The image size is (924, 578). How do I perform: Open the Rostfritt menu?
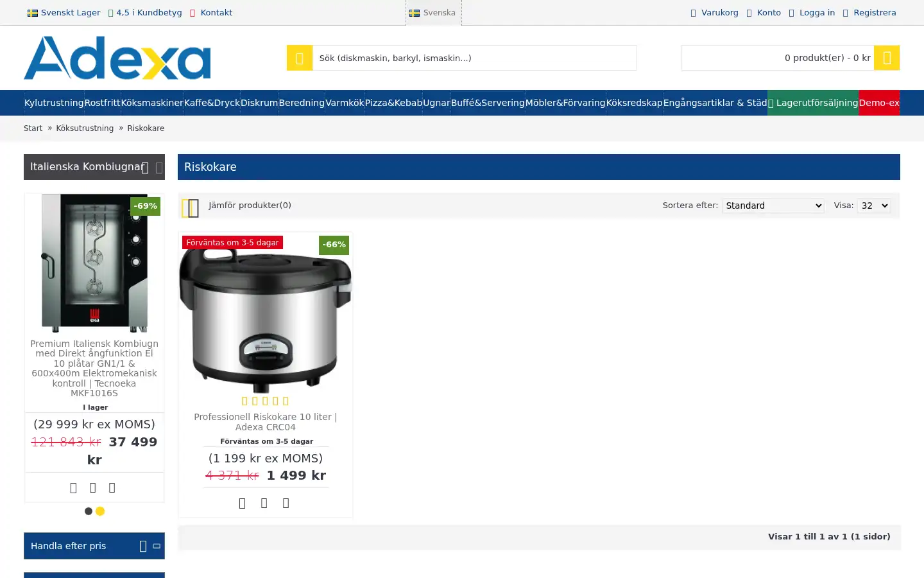[x=102, y=103]
